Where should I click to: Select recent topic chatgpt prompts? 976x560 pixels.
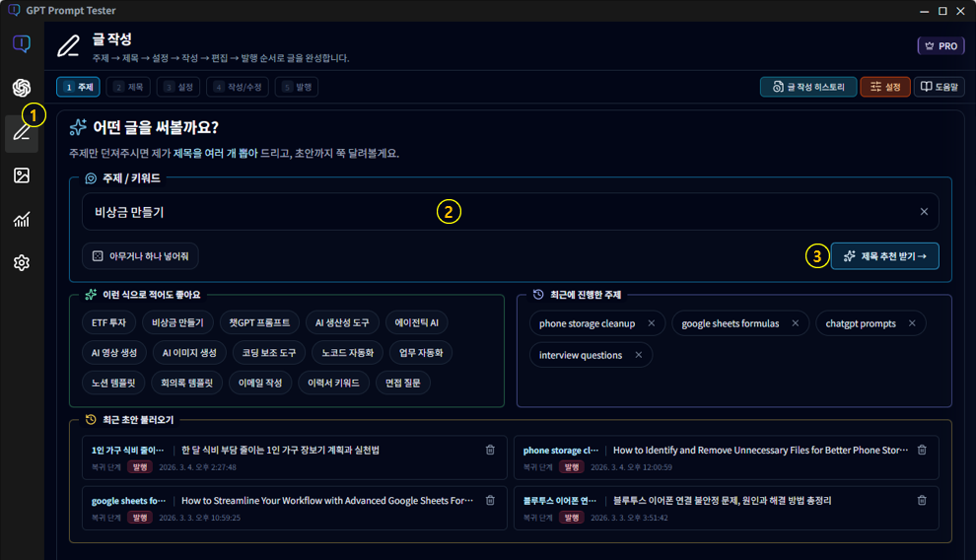point(861,323)
